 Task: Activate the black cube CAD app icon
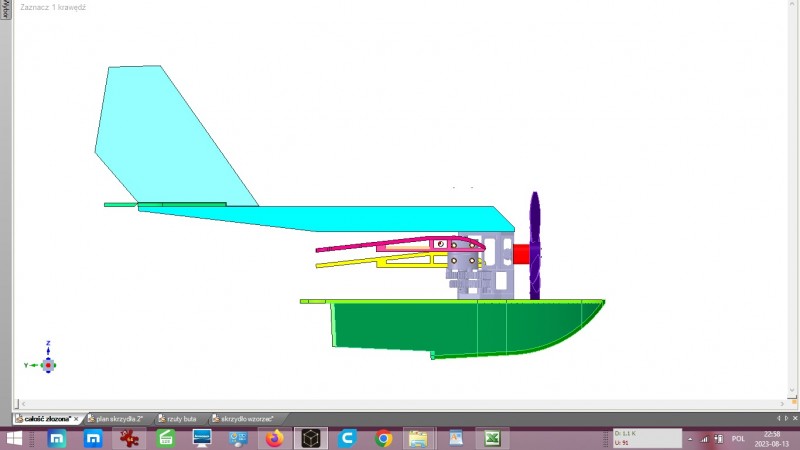pyautogui.click(x=311, y=439)
